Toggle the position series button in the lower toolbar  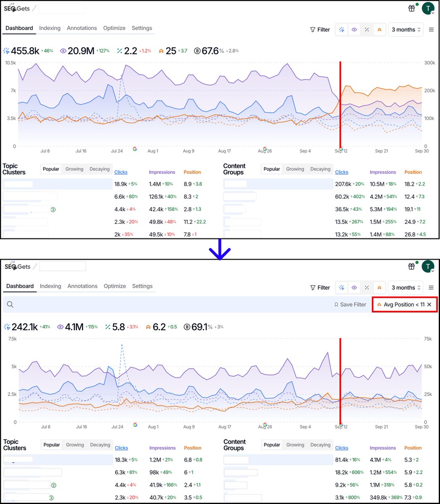(x=379, y=288)
